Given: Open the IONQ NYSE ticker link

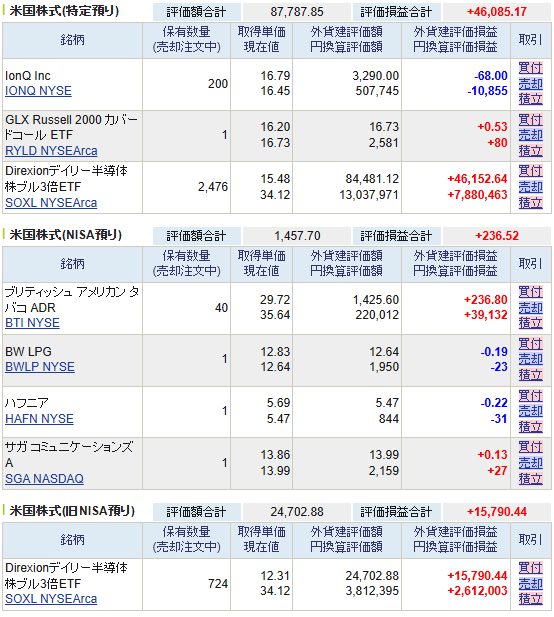Looking at the screenshot, I should [38, 91].
